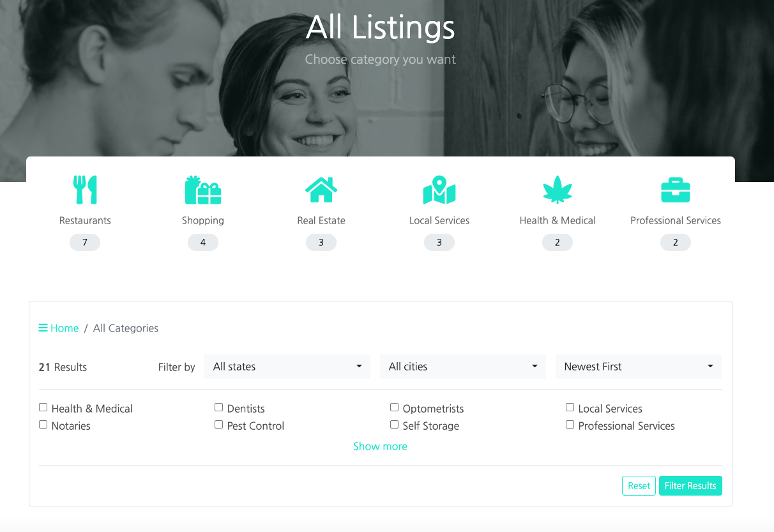
Task: Click the Health & Medical count badge 2
Action: pos(558,243)
